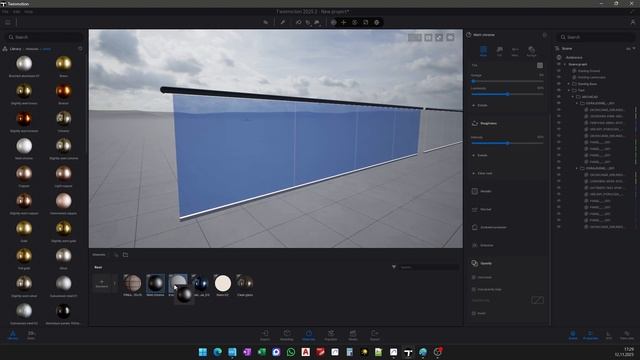Image resolution: width=640 pixels, height=360 pixels.
Task: Open the View sets tab
Action: (x=627, y=335)
